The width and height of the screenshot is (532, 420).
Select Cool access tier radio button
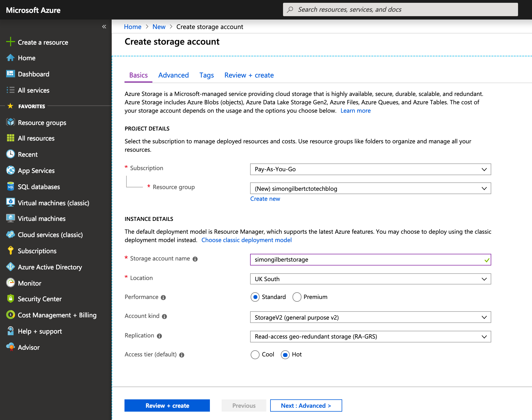255,354
